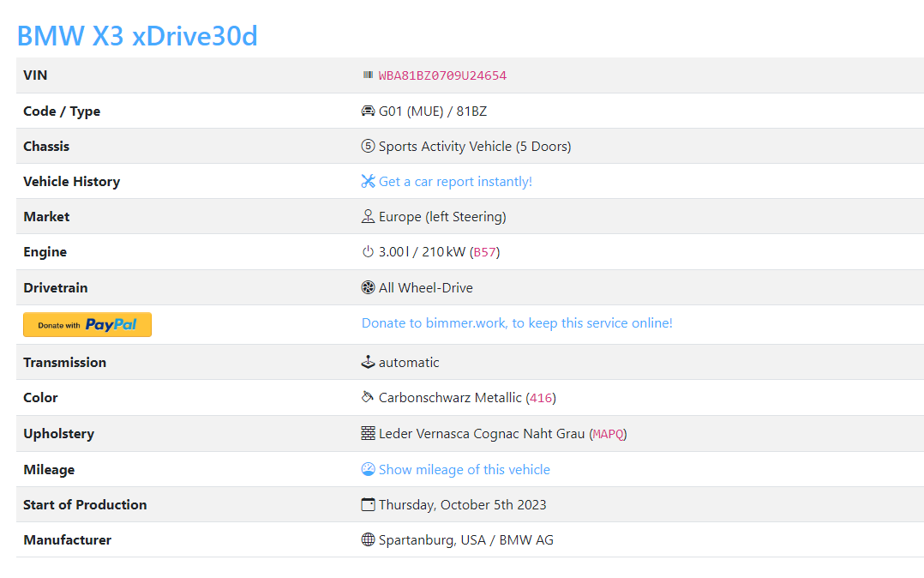The width and height of the screenshot is (924, 578).
Task: Click the calendar icon for production date
Action: coord(368,505)
